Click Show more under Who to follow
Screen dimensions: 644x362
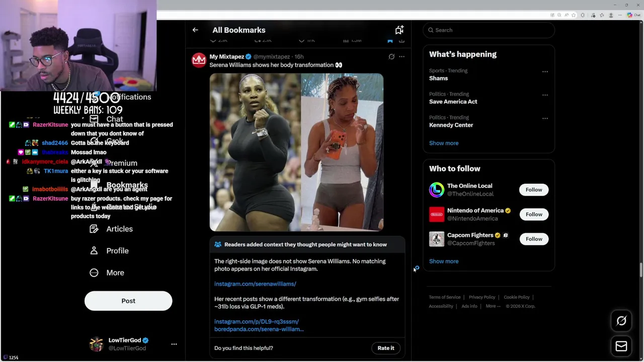[x=444, y=261]
